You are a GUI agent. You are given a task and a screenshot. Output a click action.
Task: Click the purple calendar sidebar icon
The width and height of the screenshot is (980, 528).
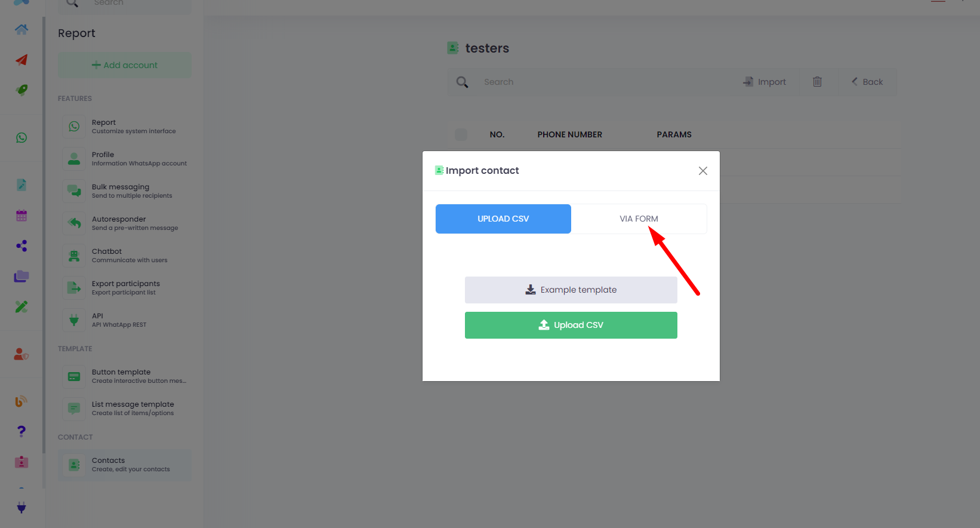pos(21,216)
